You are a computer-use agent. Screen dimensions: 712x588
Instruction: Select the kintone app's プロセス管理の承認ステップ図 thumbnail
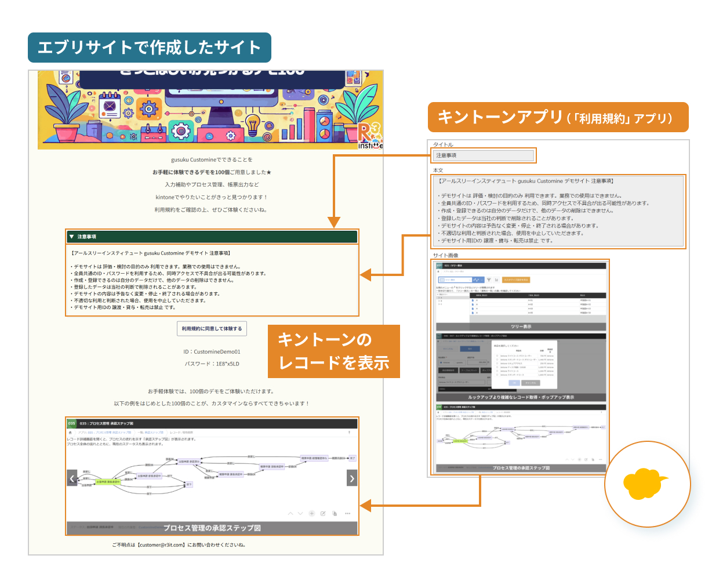tap(521, 438)
